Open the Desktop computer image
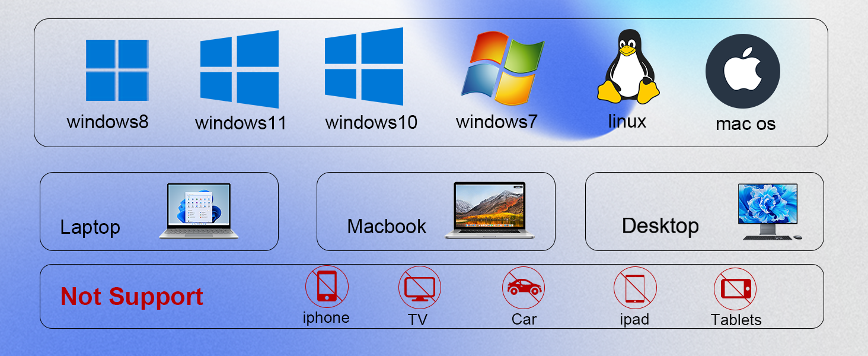 coord(769,212)
